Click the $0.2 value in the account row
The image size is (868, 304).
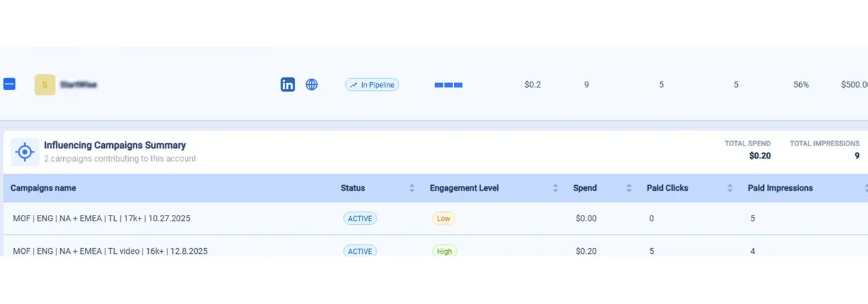533,85
